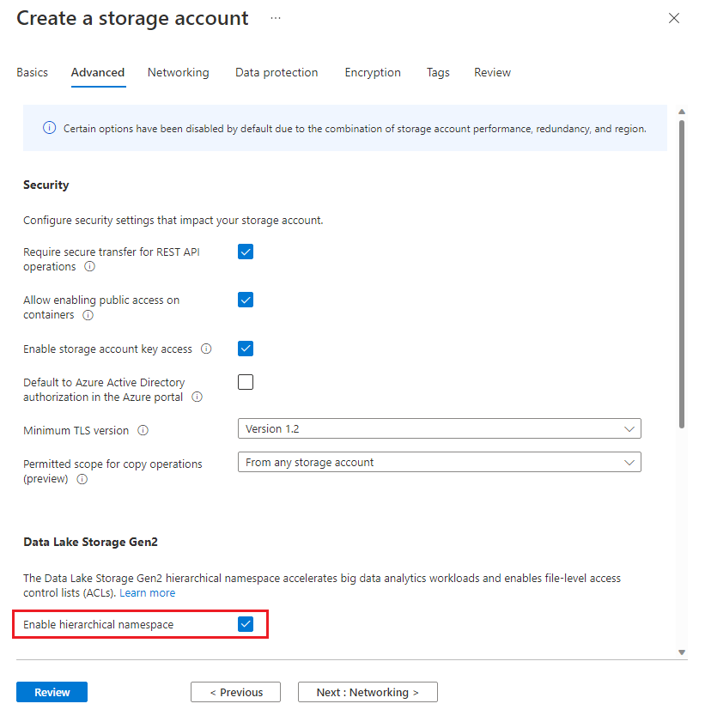The width and height of the screenshot is (705, 728).
Task: Toggle Allow enabling public access on containers
Action: tap(246, 300)
